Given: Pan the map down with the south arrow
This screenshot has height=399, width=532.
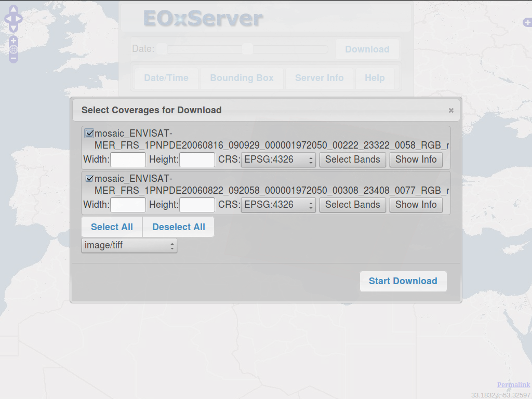Looking at the screenshot, I should point(13,28).
